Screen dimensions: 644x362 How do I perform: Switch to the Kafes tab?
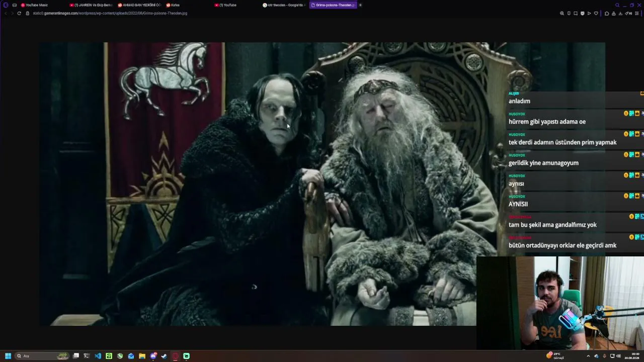pos(188,5)
